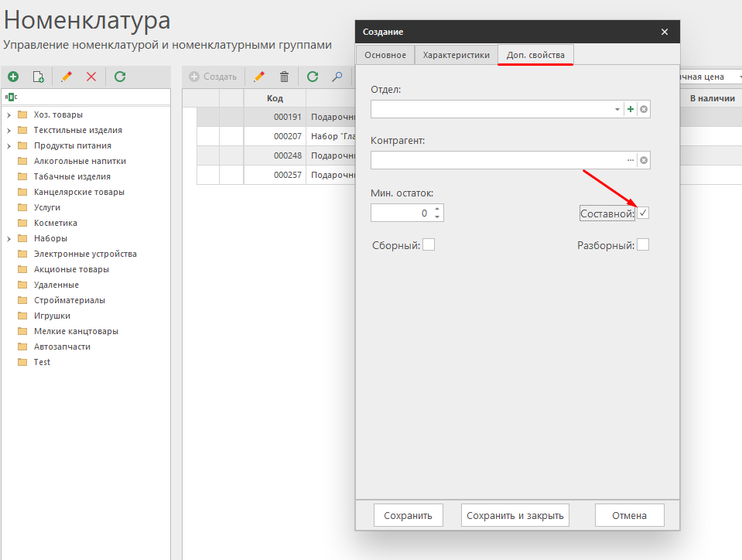Expand the Наборы folder node
742x560 pixels.
(9, 238)
